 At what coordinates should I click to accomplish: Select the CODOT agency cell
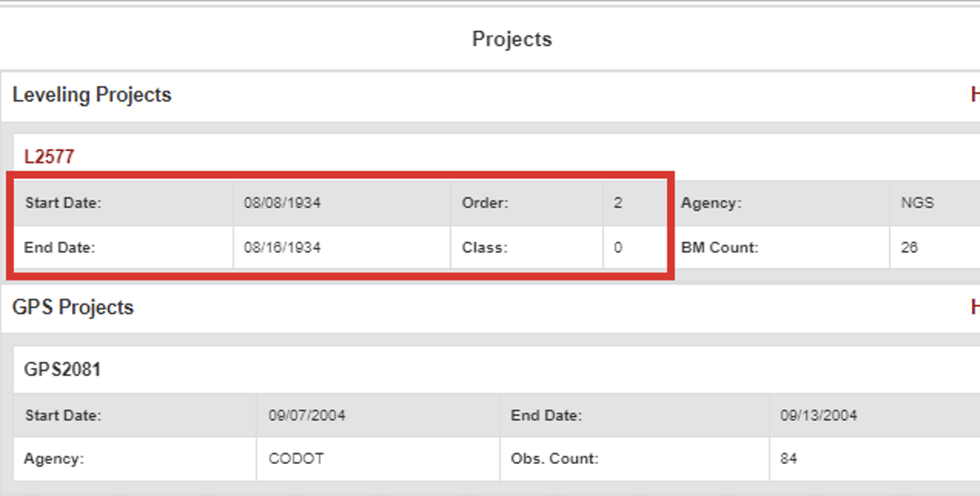(x=296, y=458)
